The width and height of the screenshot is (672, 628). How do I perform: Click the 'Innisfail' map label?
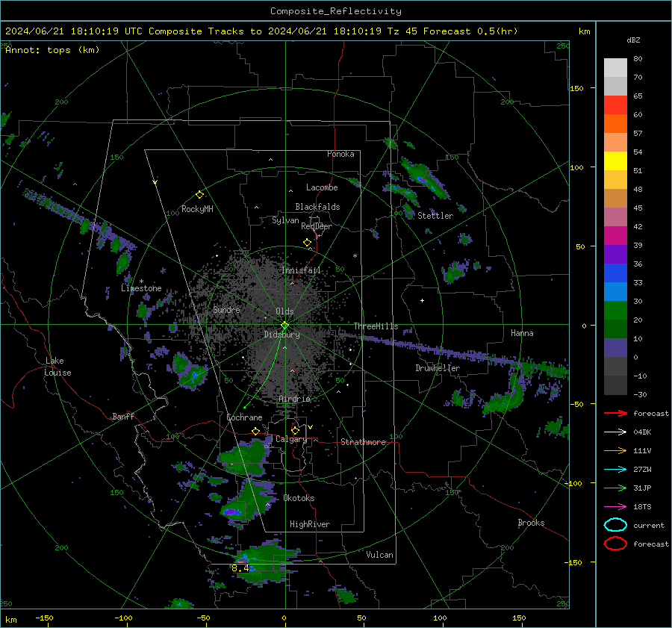[x=301, y=270]
